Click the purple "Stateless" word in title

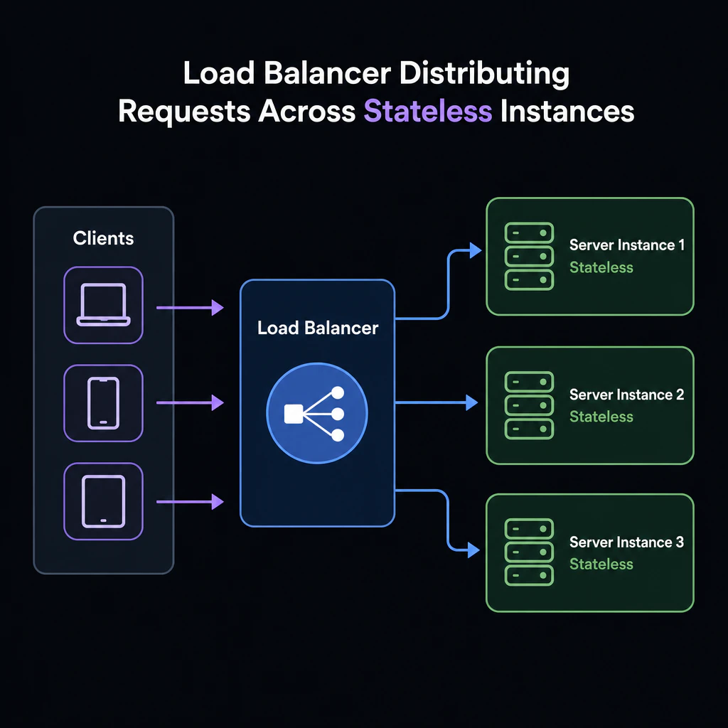point(427,112)
